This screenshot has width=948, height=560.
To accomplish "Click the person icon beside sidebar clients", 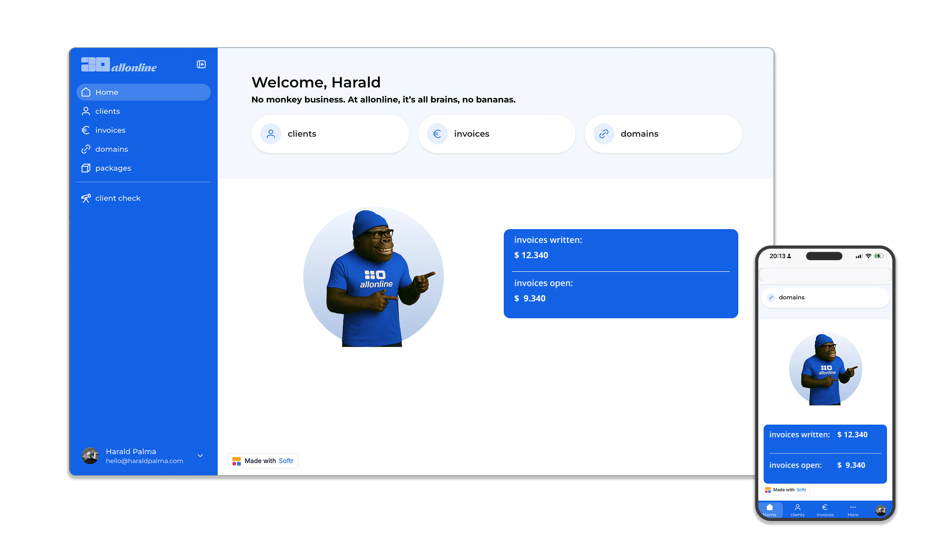I will point(86,111).
